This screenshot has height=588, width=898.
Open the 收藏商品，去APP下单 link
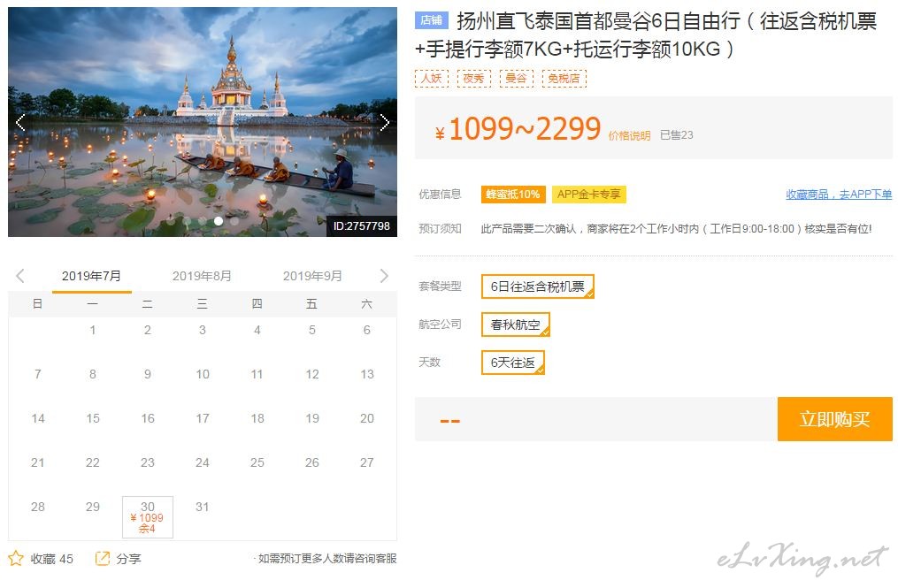pyautogui.click(x=839, y=195)
